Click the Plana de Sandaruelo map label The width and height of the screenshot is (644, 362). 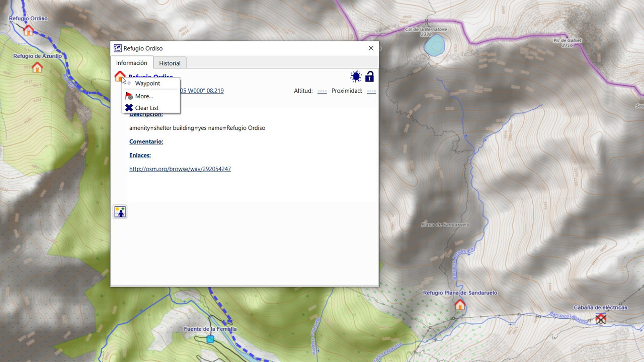point(445,225)
